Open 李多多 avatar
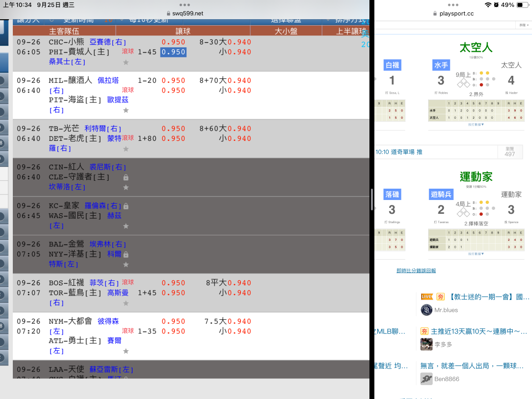The image size is (532, 399). pos(427,344)
